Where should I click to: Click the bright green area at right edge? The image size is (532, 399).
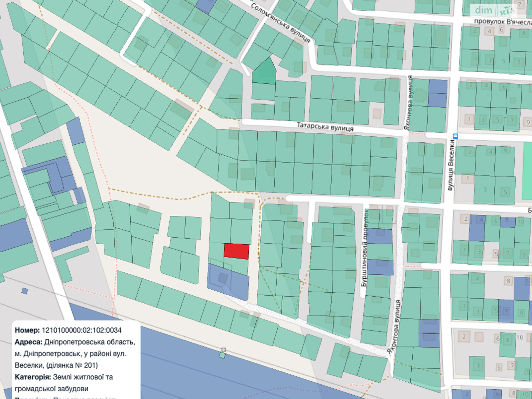click(527, 171)
